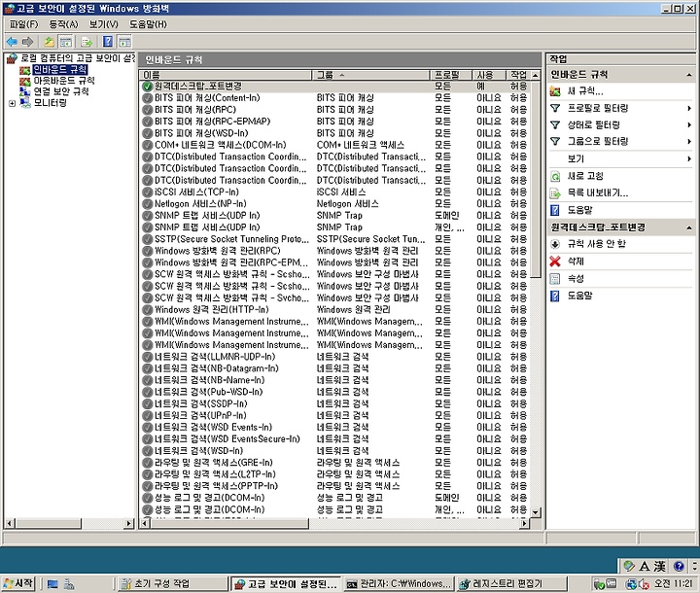
Task: Click the 새로 고침 action link
Action: click(x=585, y=176)
